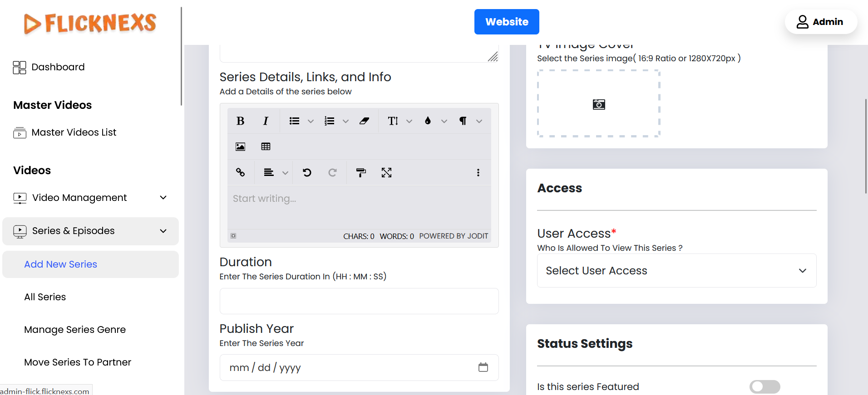Open the Admin account menu
Image resolution: width=868 pixels, height=395 pixels.
[820, 22]
